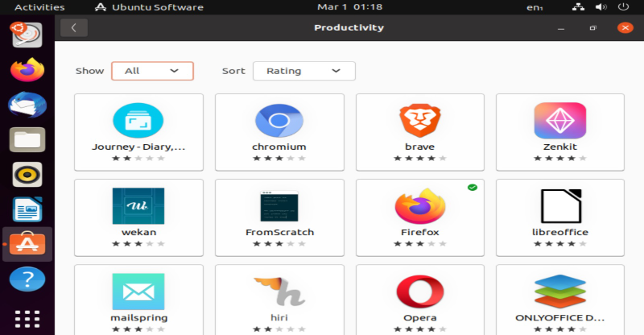Open the Sort by Rating dropdown

coord(303,71)
